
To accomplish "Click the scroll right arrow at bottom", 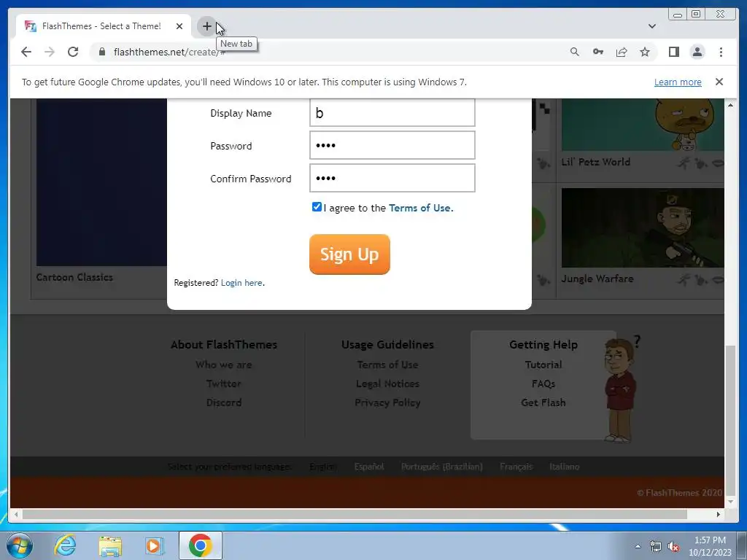I will [x=719, y=514].
